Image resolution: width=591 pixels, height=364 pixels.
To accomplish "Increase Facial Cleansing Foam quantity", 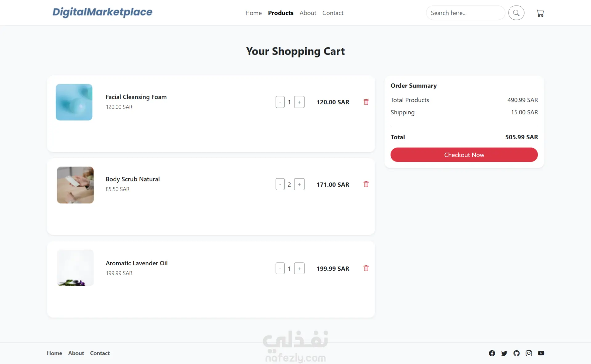I will (x=299, y=102).
